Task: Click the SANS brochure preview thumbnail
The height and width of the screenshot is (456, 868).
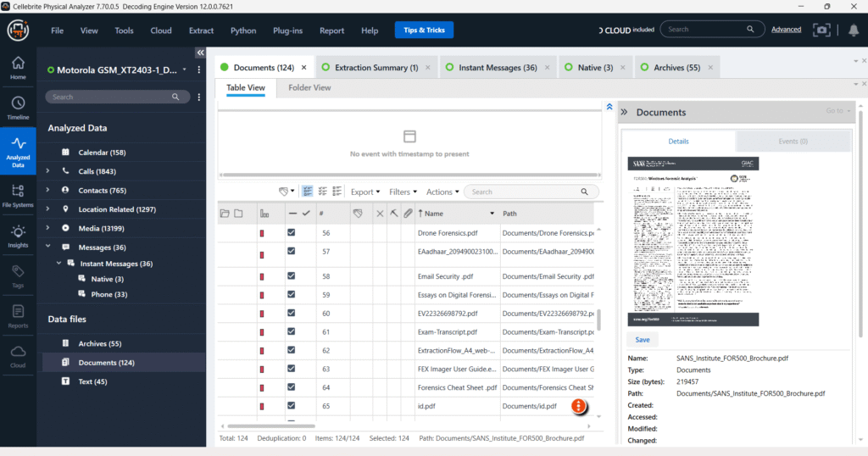Action: pos(693,242)
